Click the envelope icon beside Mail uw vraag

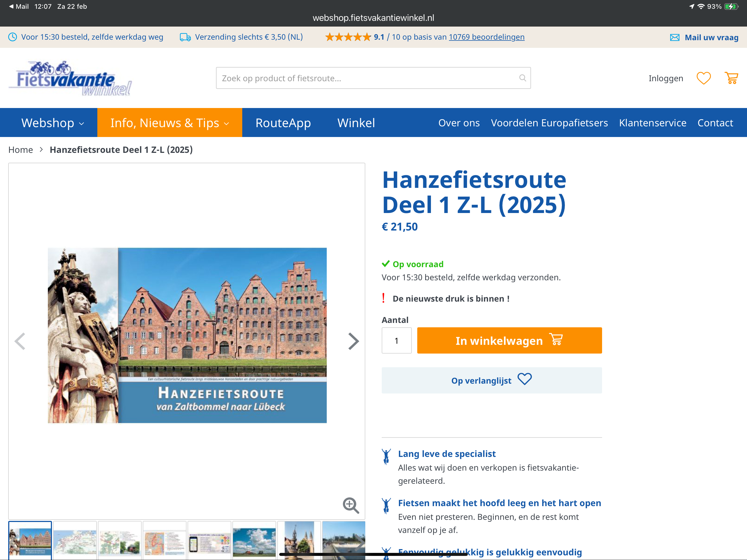[x=674, y=37]
